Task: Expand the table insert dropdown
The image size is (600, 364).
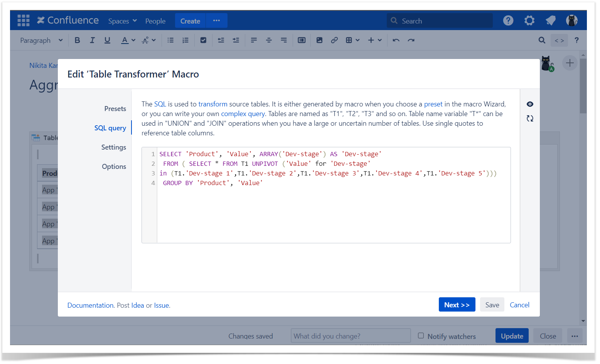Action: pos(352,40)
